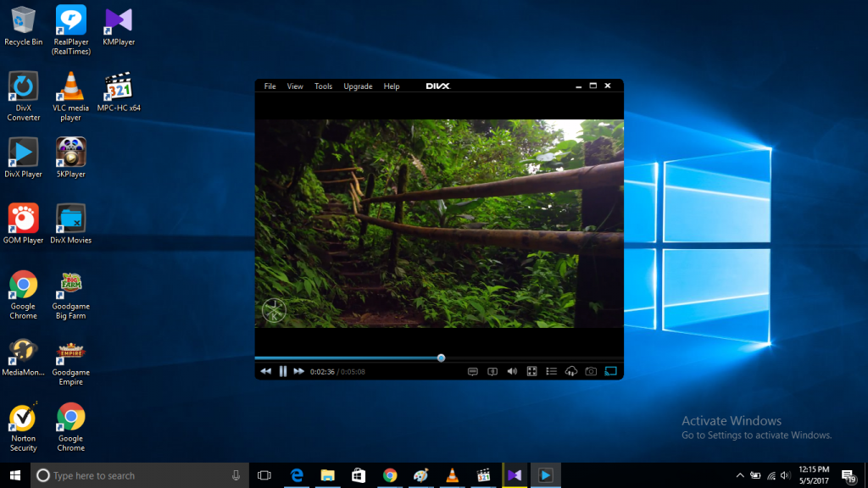Click the cloud download icon
This screenshot has height=488, width=868.
point(571,371)
